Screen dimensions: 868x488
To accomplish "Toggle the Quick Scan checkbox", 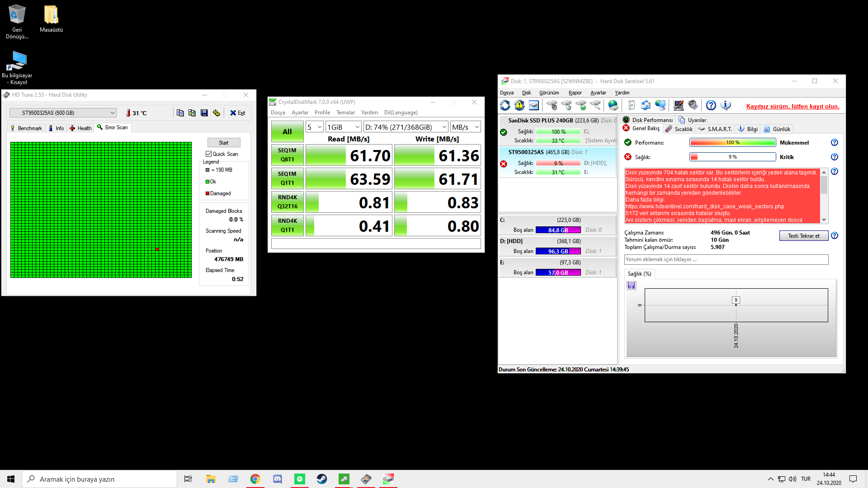I will pos(209,154).
